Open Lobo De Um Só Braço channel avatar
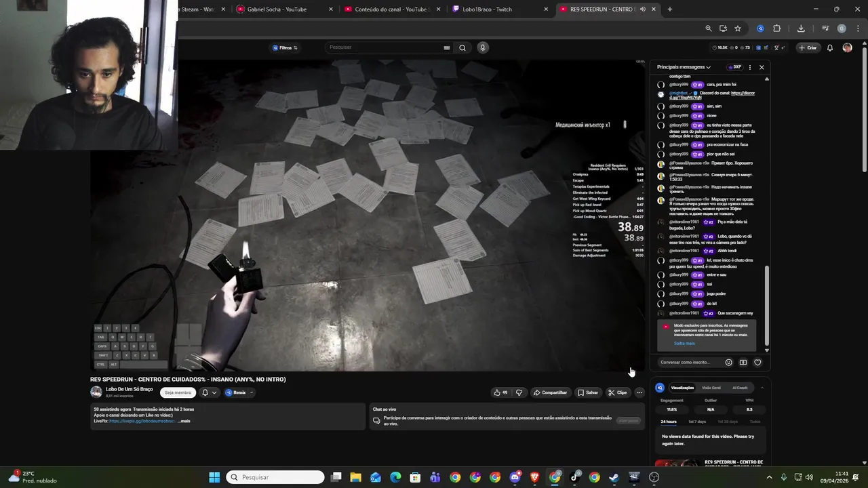Viewport: 868px width, 488px height. point(96,392)
